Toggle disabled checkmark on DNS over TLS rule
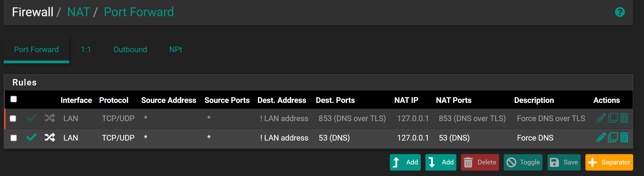Viewport: 644px width, 176px height. (31, 118)
